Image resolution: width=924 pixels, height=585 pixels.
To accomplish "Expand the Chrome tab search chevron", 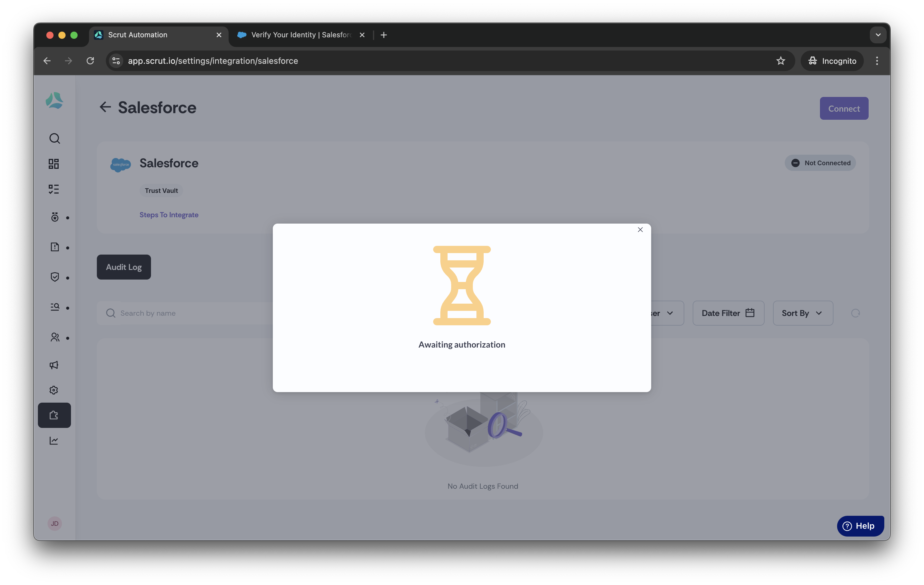I will coord(878,35).
